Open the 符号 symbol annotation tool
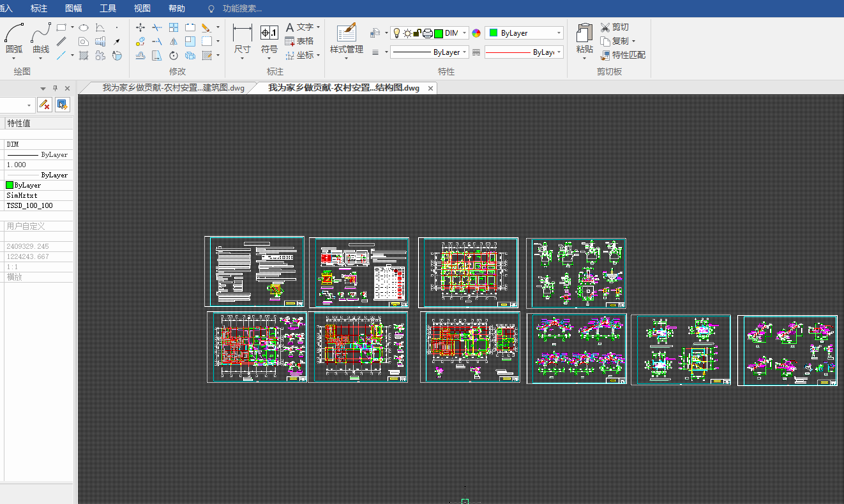844x504 pixels. [x=269, y=40]
